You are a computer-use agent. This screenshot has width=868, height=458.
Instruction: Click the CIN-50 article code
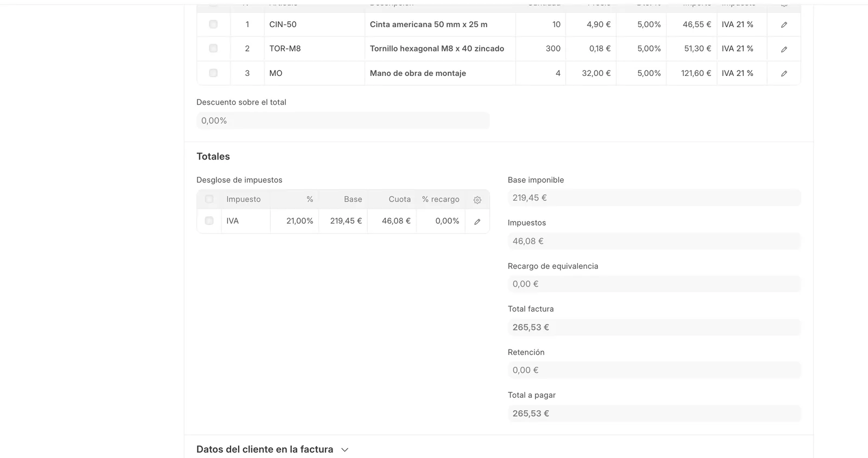pos(283,24)
